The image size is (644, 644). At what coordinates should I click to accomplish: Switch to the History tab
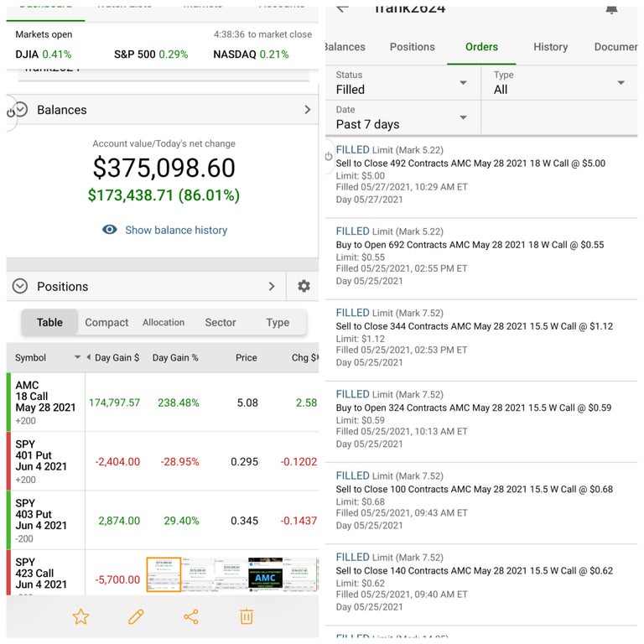click(x=550, y=47)
